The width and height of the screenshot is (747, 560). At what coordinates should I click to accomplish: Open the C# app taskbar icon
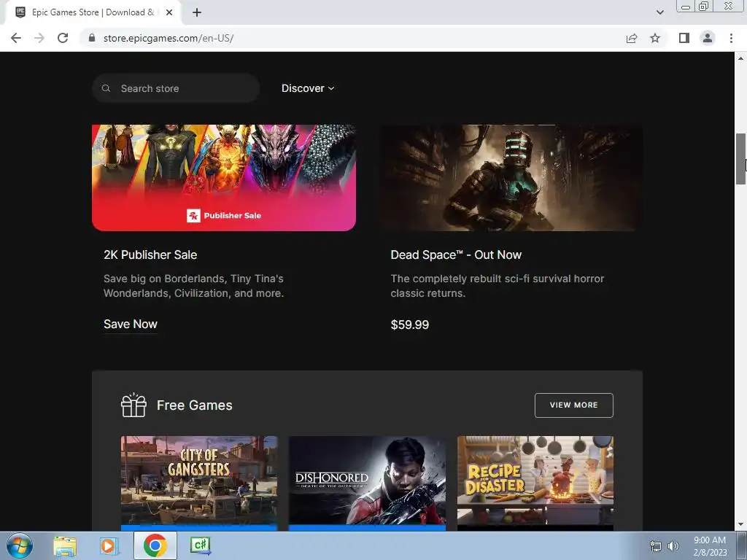tap(201, 545)
